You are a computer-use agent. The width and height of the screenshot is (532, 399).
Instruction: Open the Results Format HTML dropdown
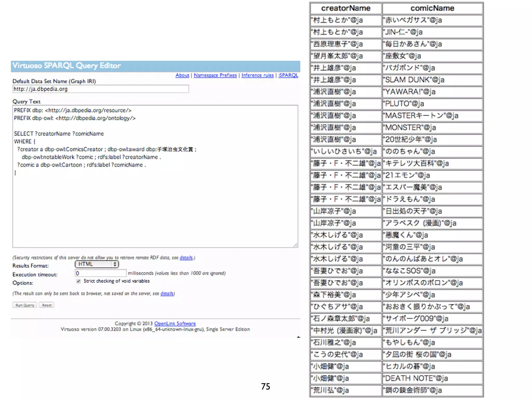[x=97, y=264]
